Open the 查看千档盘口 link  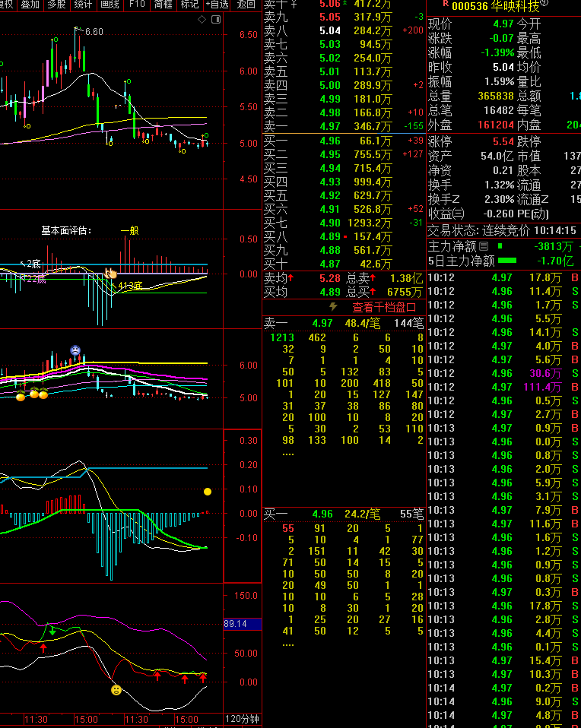pos(384,308)
